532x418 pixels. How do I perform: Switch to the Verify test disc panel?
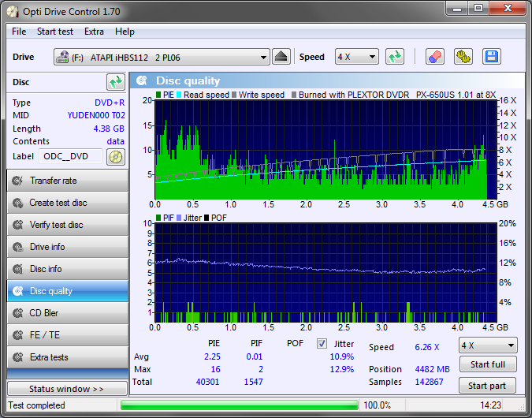click(68, 225)
